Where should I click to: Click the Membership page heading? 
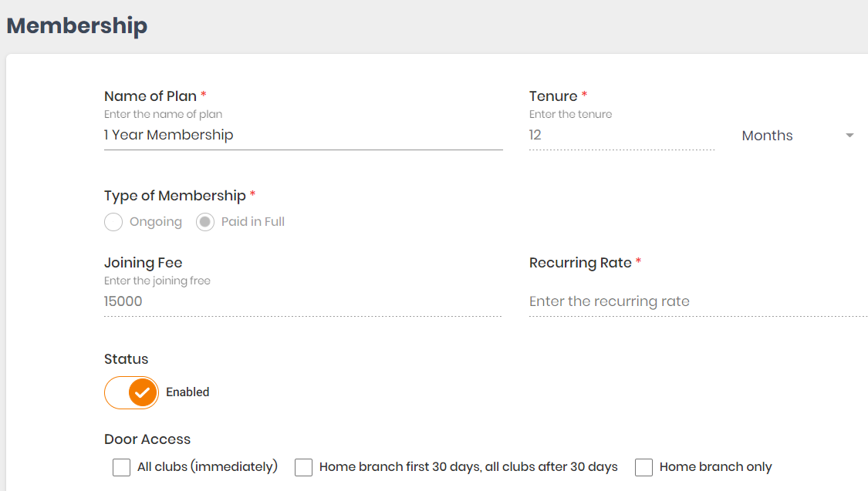(x=77, y=25)
